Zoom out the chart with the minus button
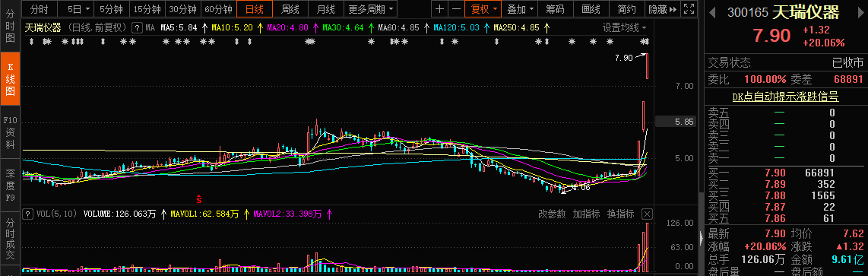868x276 pixels. coord(455,9)
